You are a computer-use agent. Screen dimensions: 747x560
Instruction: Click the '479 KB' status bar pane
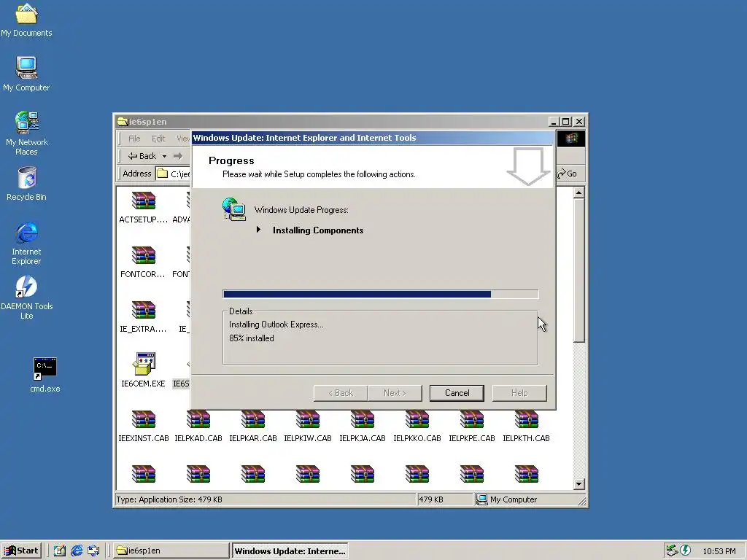click(x=445, y=499)
